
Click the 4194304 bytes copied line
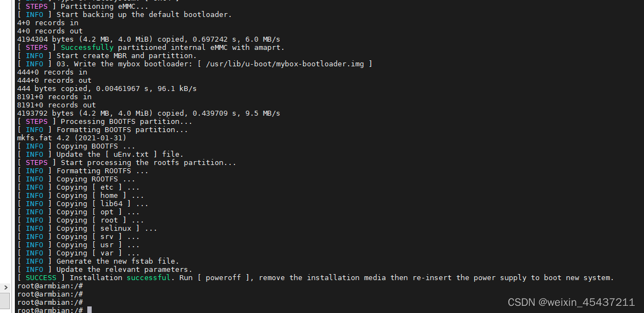[x=148, y=39]
